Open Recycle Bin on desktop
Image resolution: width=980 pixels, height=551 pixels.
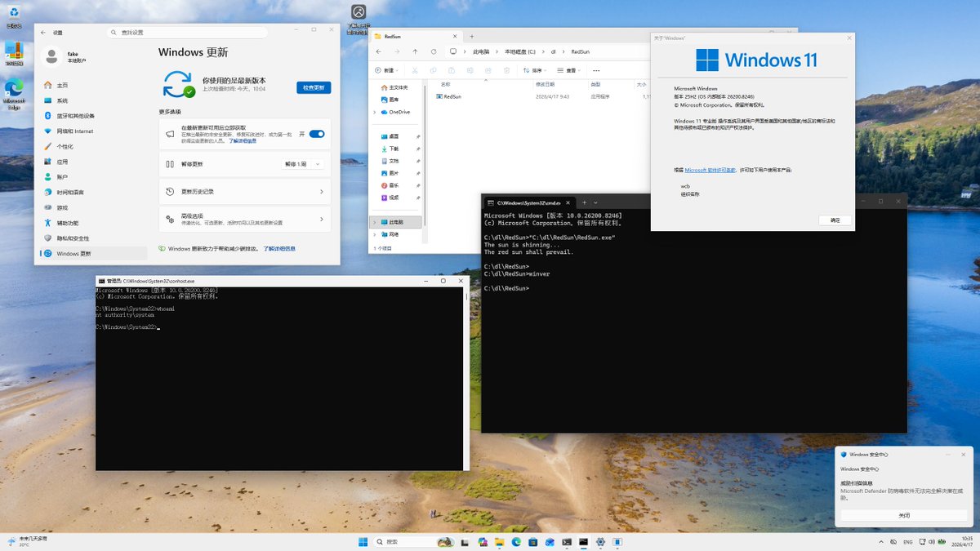click(x=14, y=18)
